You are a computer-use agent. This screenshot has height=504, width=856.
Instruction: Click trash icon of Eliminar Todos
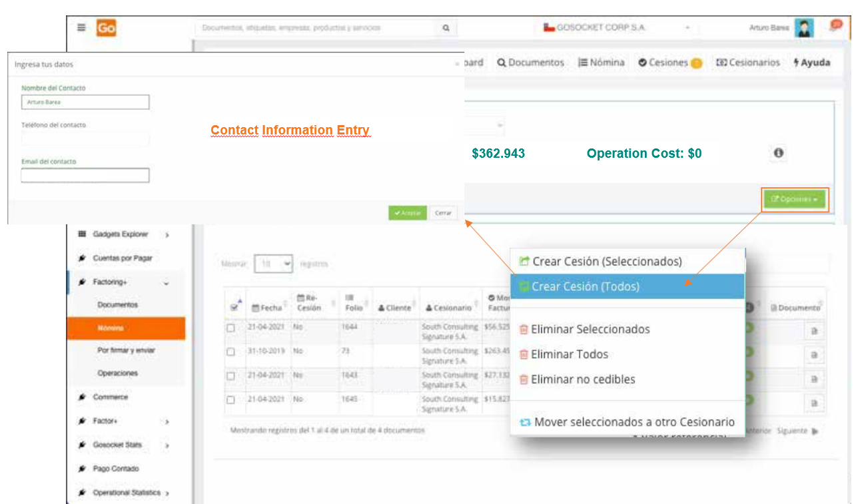(x=524, y=354)
